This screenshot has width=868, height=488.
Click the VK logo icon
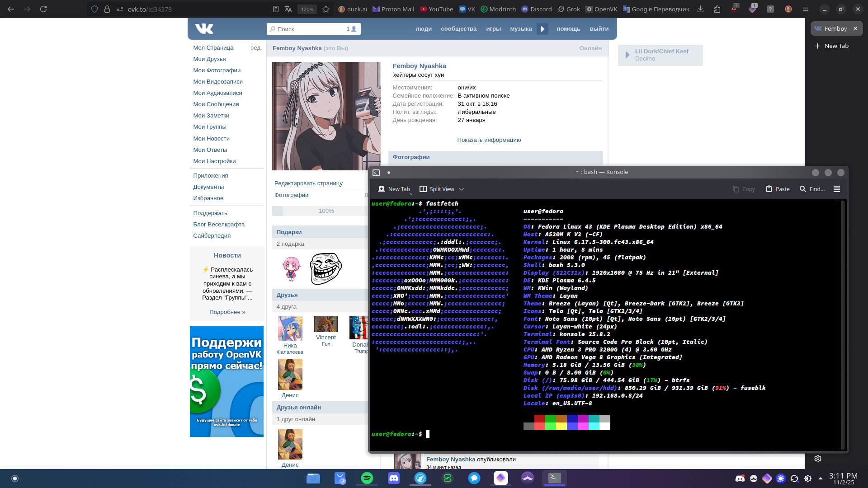(x=204, y=29)
